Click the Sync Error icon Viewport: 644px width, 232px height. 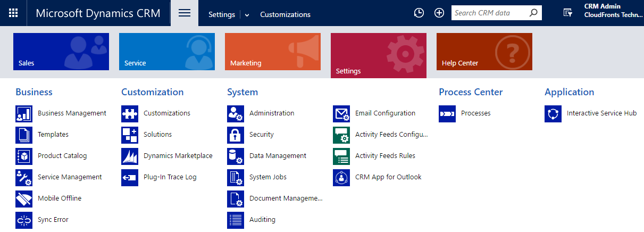coord(24,220)
